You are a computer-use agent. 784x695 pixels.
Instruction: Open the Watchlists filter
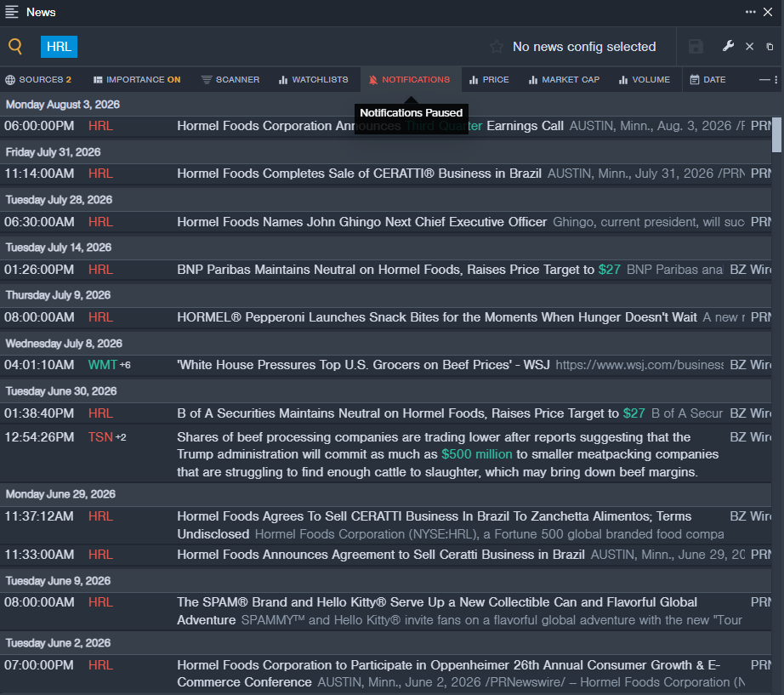[314, 80]
